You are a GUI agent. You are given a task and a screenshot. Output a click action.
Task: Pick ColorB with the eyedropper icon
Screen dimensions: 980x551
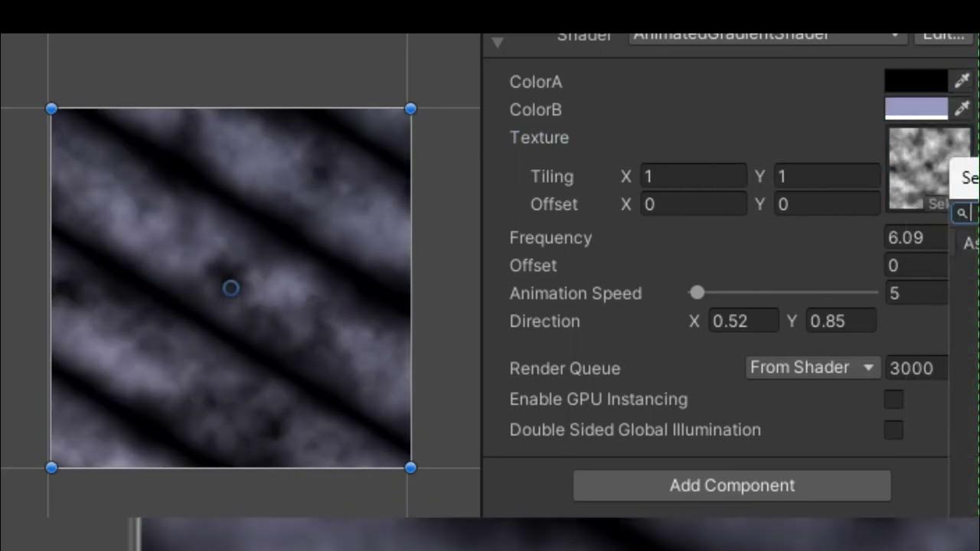[x=962, y=109]
